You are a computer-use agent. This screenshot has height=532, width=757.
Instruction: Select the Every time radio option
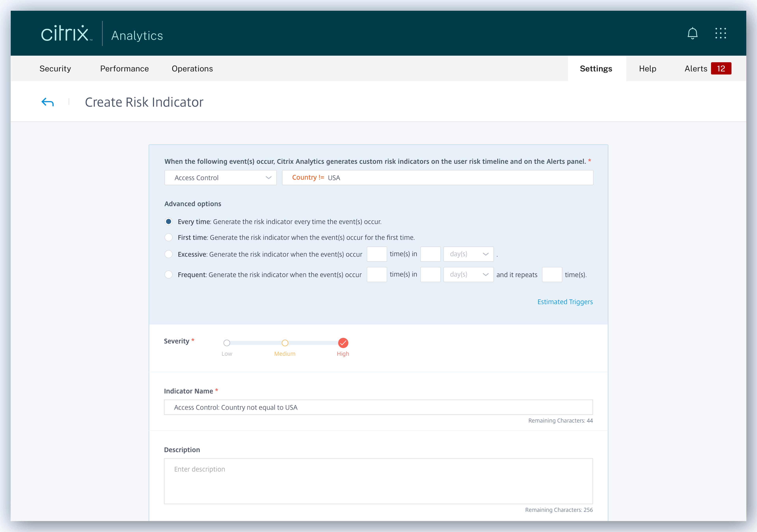pos(169,222)
